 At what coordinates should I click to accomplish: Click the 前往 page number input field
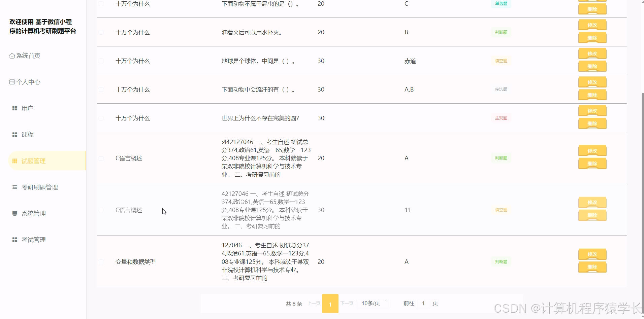click(x=423, y=304)
